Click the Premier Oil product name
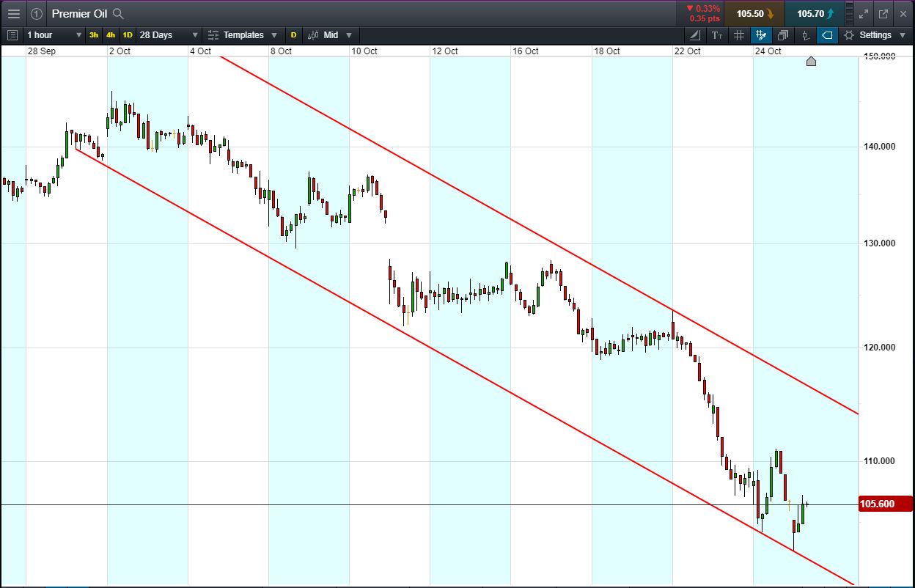The width and height of the screenshot is (915, 588). tap(80, 13)
